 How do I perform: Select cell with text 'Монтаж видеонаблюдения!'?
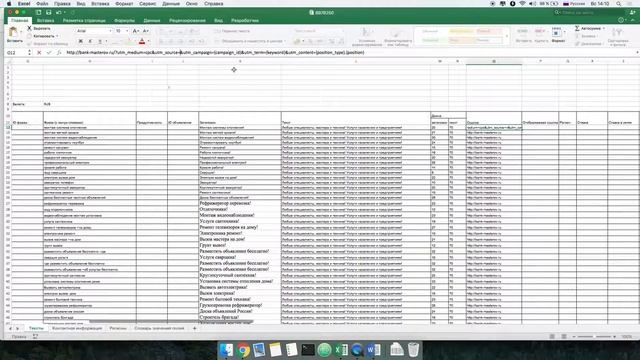[x=240, y=215]
